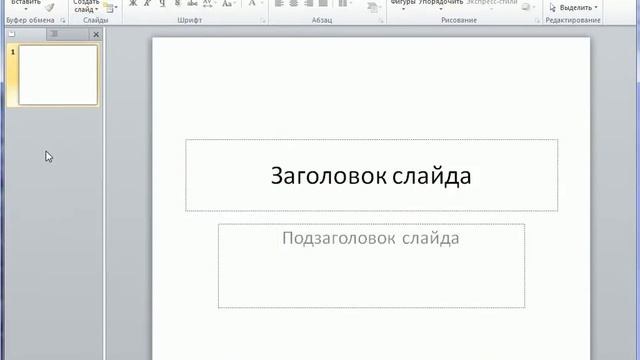Image resolution: width=640 pixels, height=360 pixels.
Task: Open the character spacing AV menu
Action: 209,4
